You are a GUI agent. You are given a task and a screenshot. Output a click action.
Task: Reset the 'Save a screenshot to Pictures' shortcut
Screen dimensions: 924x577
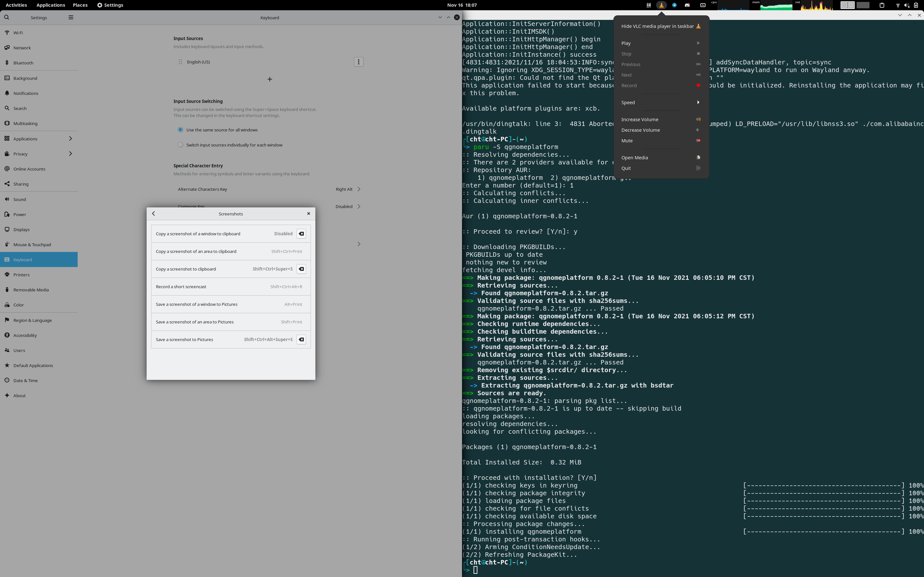click(301, 339)
